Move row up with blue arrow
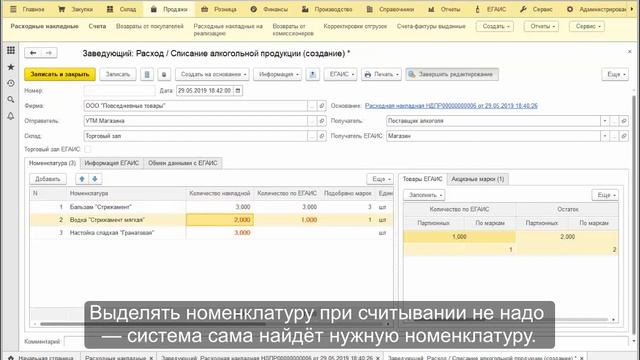This screenshot has width=640, height=360. coord(82,179)
